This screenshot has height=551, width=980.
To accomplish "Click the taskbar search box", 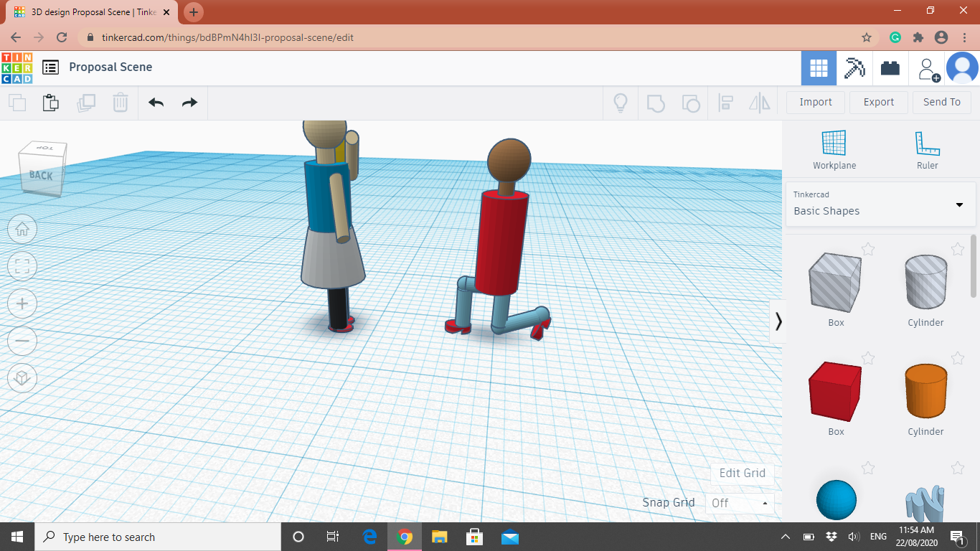I will [158, 537].
